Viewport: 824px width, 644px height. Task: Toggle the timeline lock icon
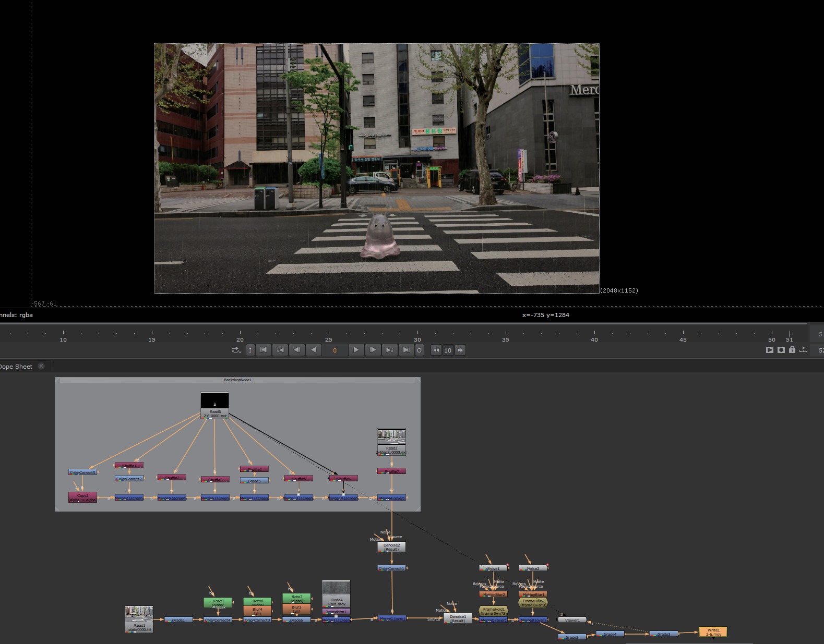tap(792, 349)
